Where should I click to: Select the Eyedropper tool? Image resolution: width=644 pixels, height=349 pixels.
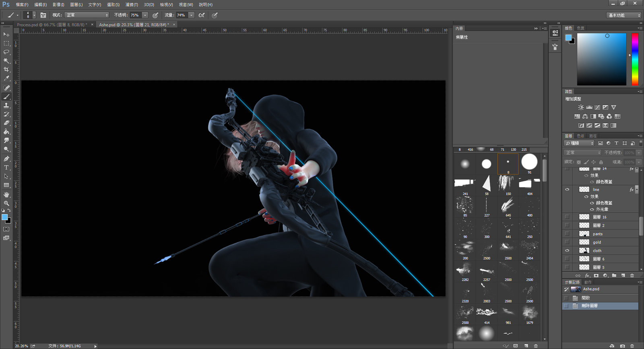(x=6, y=78)
